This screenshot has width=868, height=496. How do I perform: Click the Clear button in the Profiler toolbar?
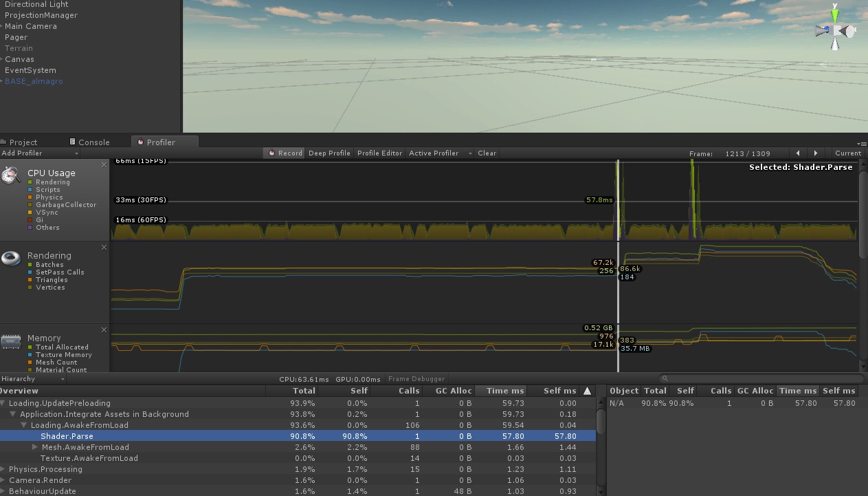click(487, 153)
